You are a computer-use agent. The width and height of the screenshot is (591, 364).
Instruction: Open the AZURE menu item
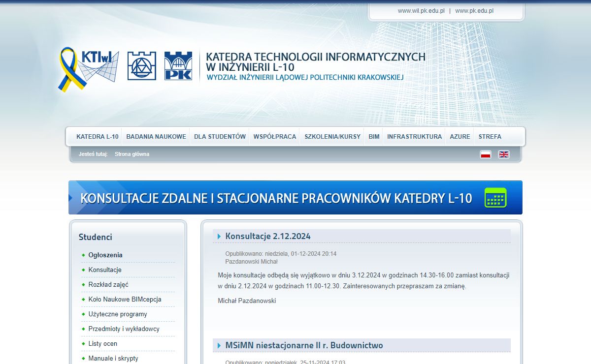coord(460,137)
